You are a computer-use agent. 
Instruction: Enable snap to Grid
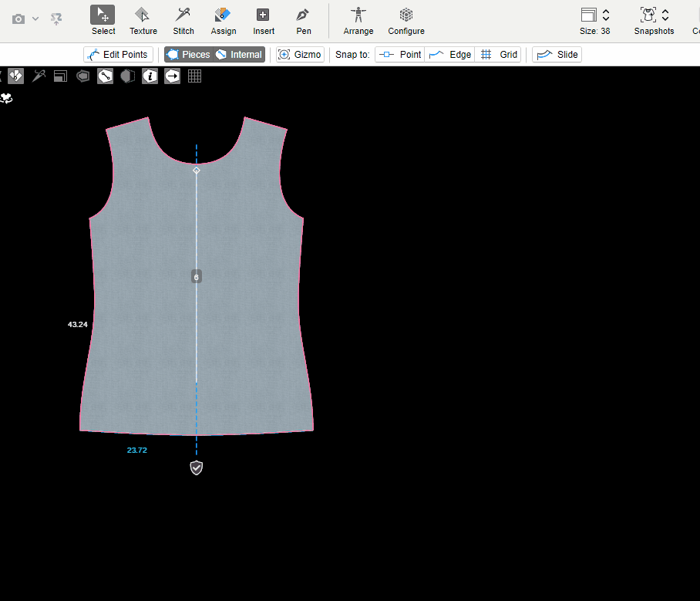click(498, 55)
